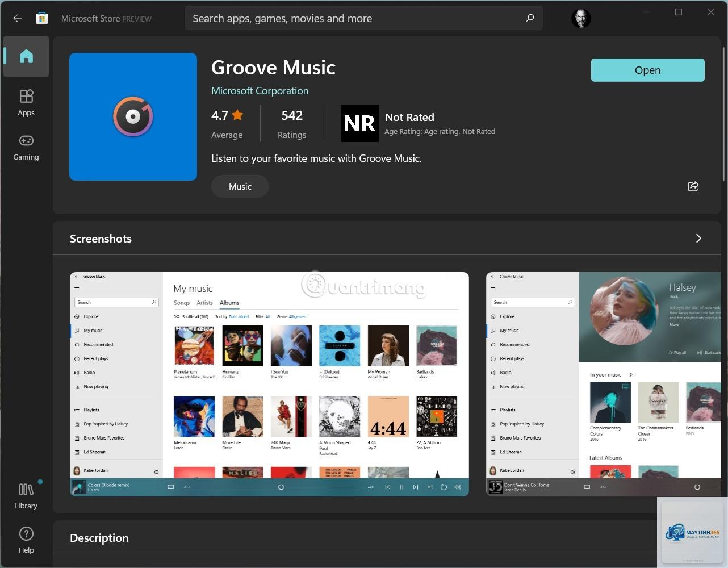Click the search magnifier icon

point(530,18)
